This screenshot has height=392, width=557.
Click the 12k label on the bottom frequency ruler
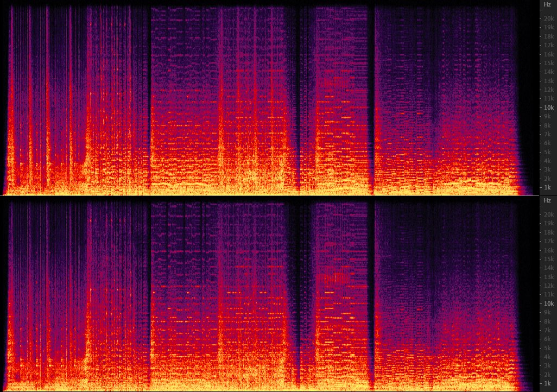pyautogui.click(x=547, y=286)
